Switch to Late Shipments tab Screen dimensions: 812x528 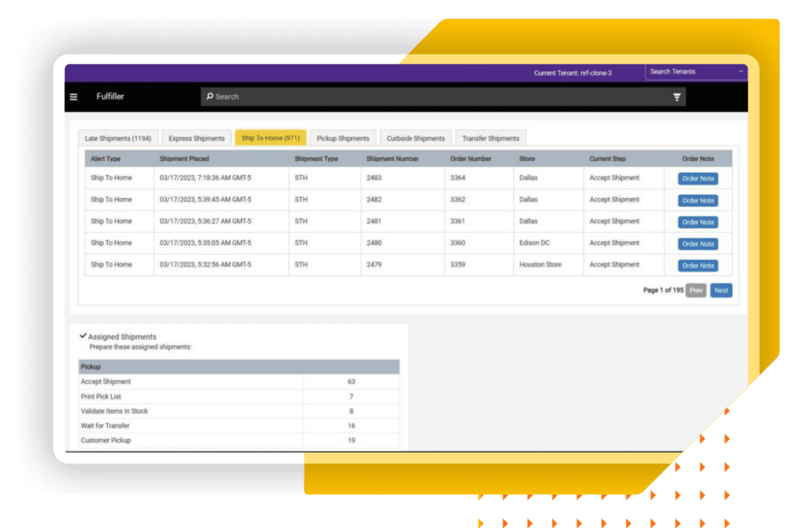pyautogui.click(x=118, y=138)
